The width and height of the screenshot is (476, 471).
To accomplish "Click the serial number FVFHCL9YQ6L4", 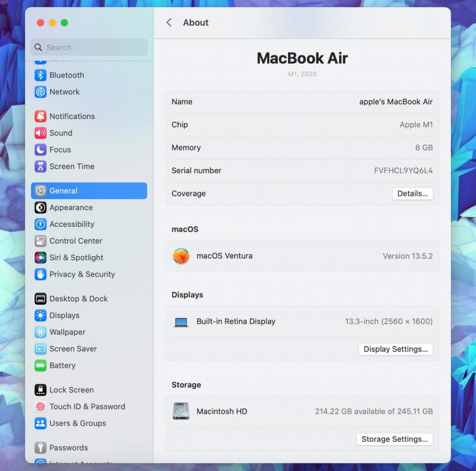I will pos(403,170).
